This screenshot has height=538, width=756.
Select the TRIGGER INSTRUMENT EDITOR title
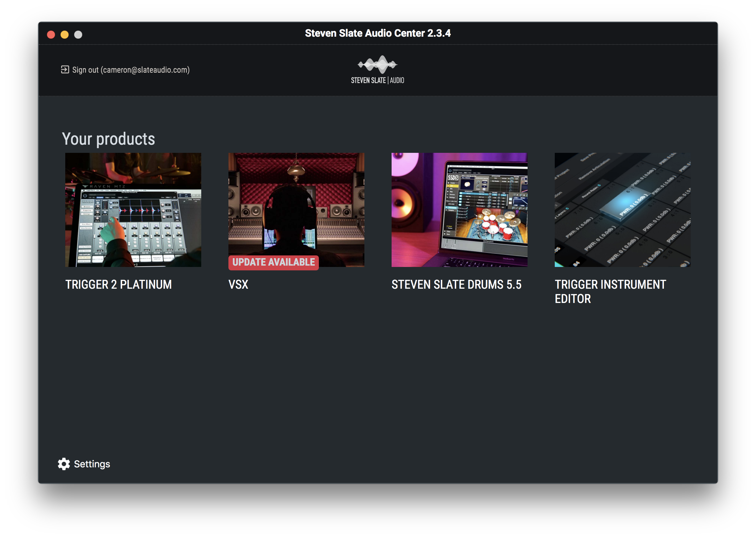coord(611,292)
